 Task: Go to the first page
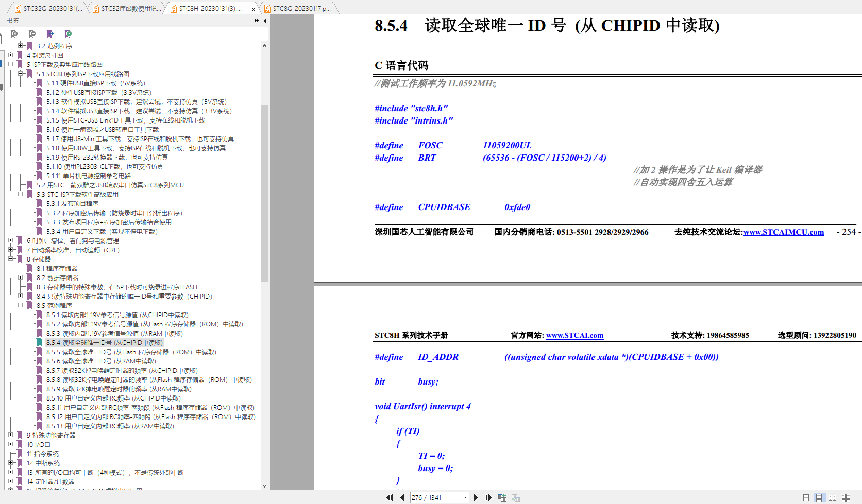click(390, 497)
